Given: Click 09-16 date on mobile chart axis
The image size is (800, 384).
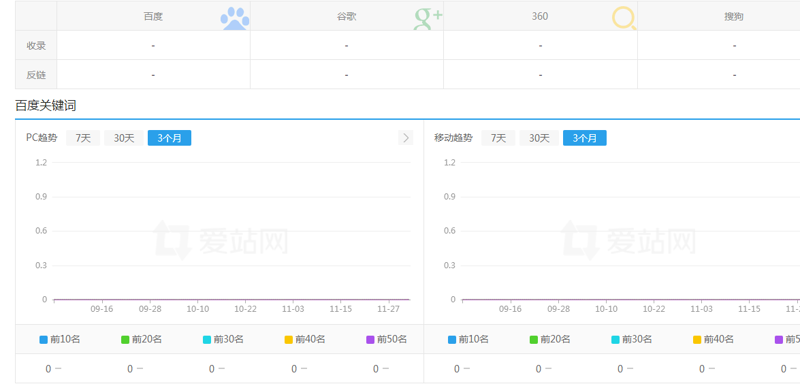Looking at the screenshot, I should pos(510,309).
